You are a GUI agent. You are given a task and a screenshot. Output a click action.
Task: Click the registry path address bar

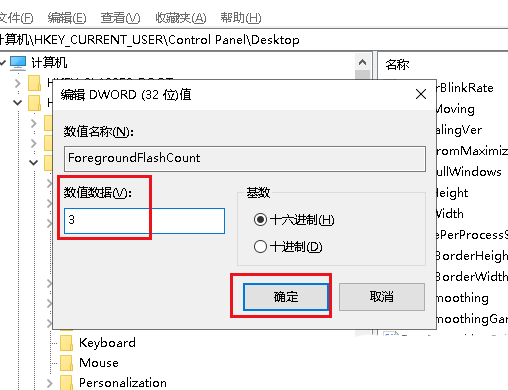pyautogui.click(x=254, y=40)
